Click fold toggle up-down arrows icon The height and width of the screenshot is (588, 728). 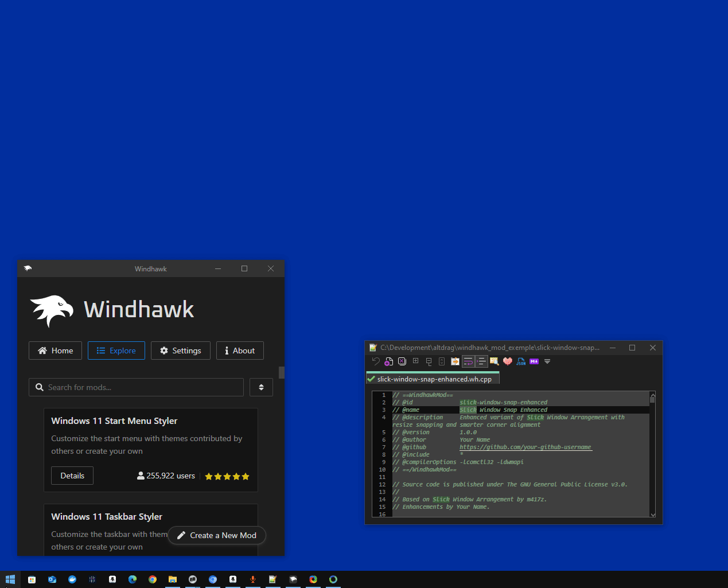click(x=442, y=361)
